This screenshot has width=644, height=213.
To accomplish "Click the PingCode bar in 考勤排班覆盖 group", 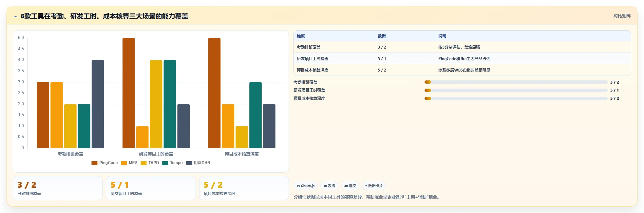I will tap(43, 115).
